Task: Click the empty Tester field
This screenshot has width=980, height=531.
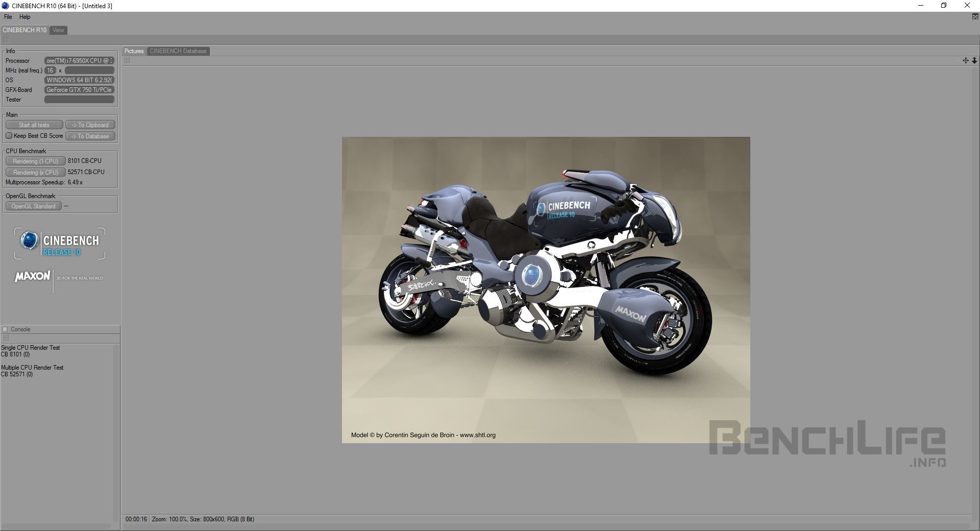Action: (x=79, y=100)
